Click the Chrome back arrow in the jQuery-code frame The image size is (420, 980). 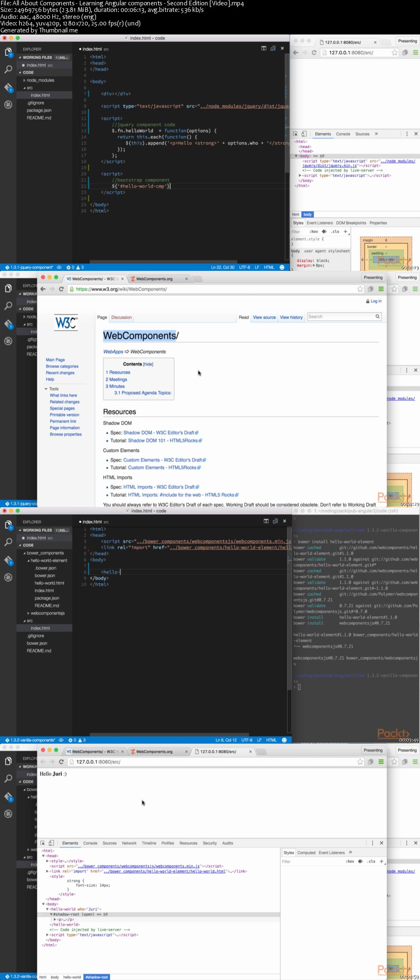click(296, 53)
